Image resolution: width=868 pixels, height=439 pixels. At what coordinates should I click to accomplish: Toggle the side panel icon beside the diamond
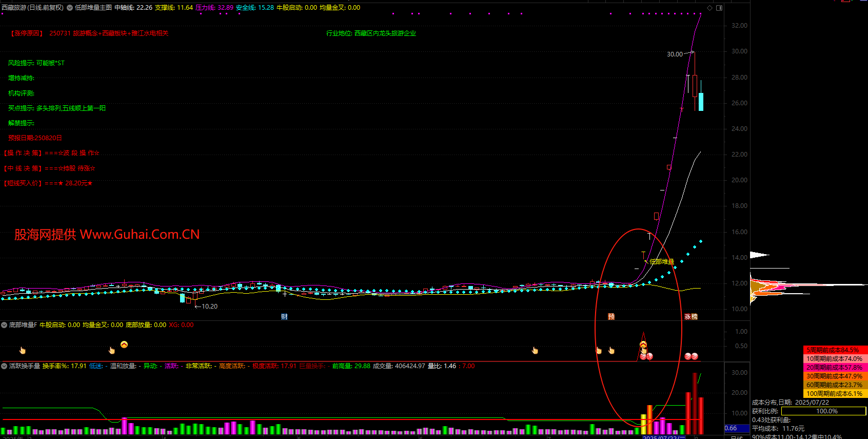719,8
